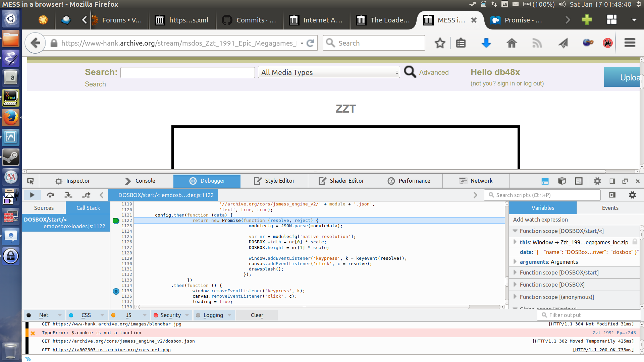644x362 pixels.
Task: Open the developer toolbox settings gear
Action: coord(597,181)
